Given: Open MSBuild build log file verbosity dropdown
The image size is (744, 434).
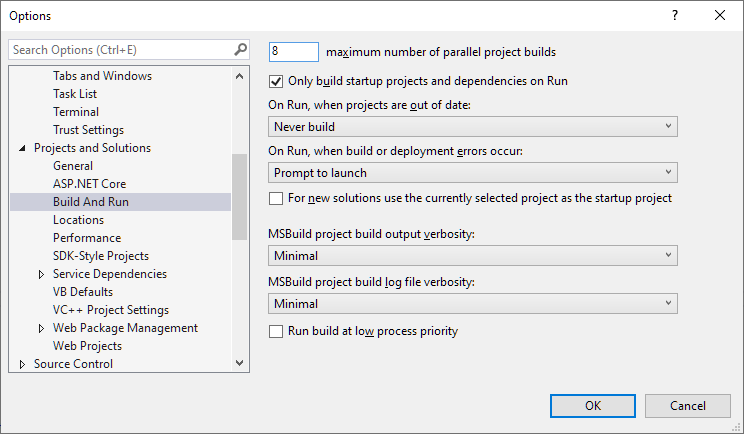Looking at the screenshot, I should [x=473, y=303].
